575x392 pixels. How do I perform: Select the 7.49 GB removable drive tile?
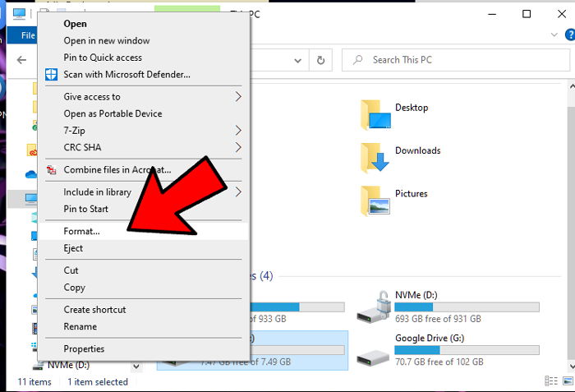pyautogui.click(x=299, y=351)
